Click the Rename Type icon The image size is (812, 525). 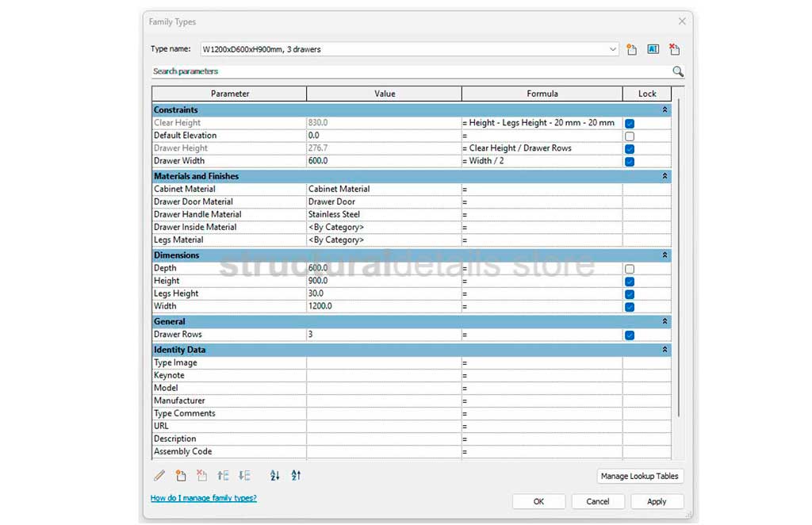(653, 49)
